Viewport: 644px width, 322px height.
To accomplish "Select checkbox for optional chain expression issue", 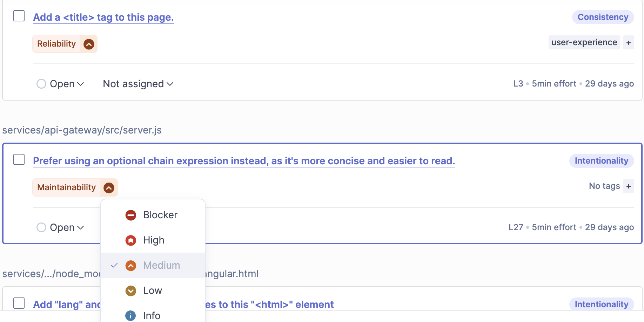I will [19, 160].
